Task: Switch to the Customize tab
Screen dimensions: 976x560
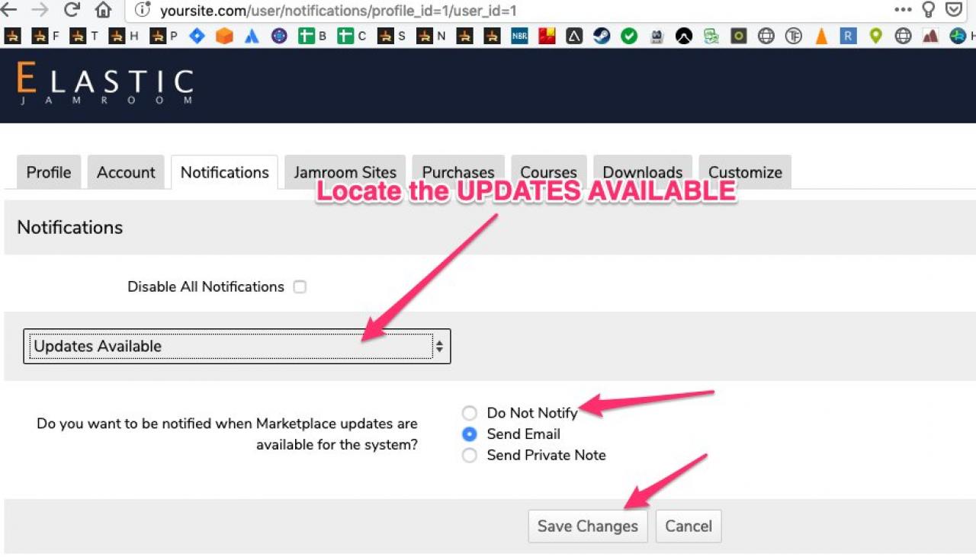Action: [745, 172]
